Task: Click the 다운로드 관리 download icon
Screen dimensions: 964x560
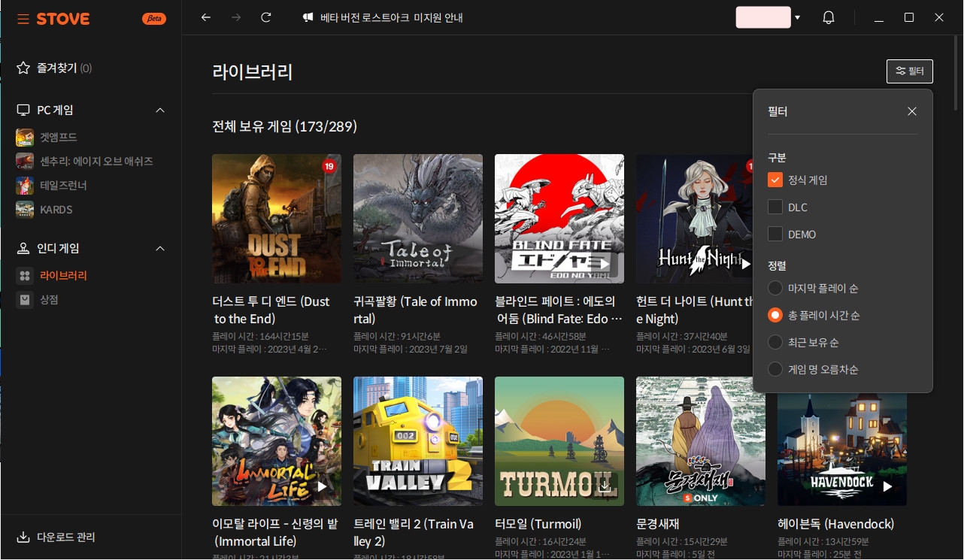Action: [x=23, y=537]
